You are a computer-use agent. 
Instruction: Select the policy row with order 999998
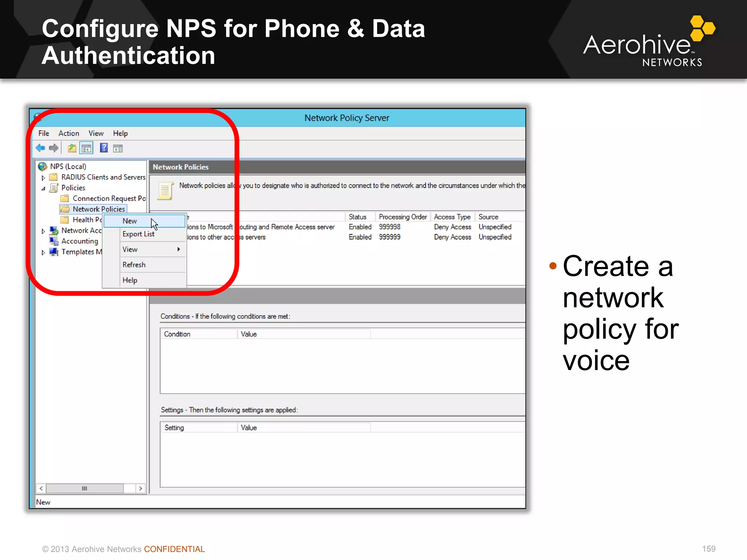click(x=356, y=227)
